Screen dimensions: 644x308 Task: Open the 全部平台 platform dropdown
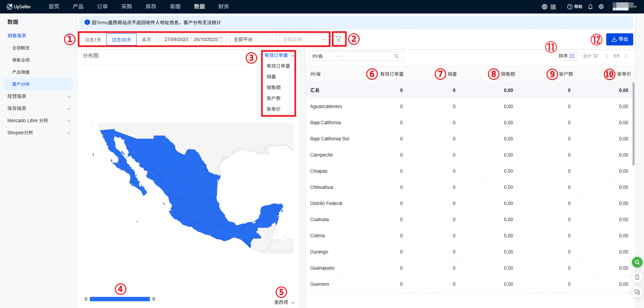click(253, 39)
